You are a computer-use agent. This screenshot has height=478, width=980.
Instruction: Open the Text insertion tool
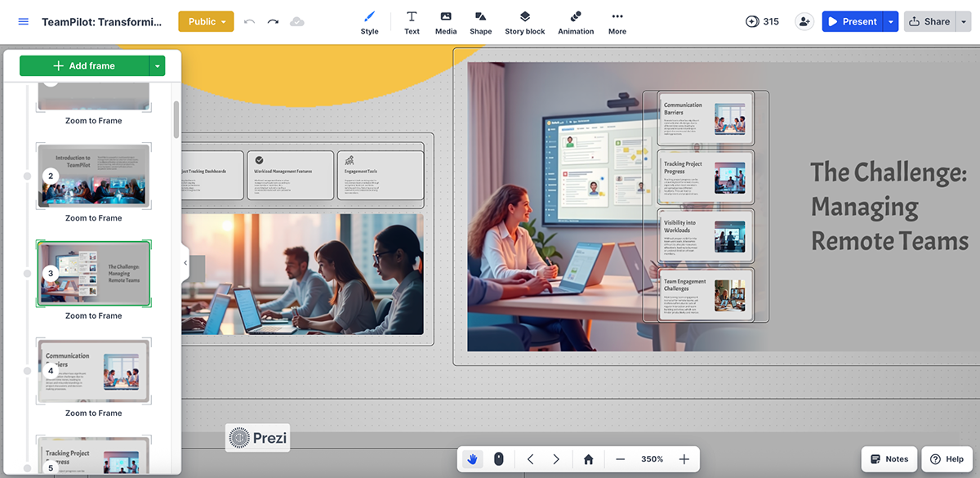pos(412,22)
